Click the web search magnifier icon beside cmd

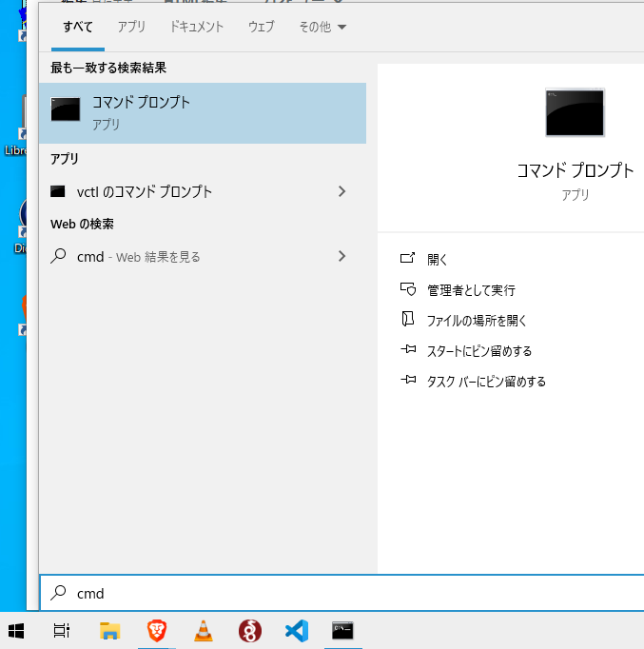tap(58, 256)
